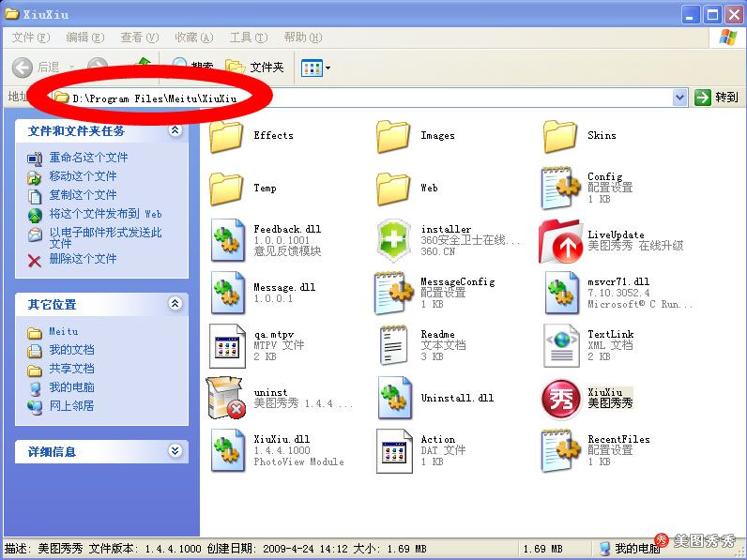Click the 复制这个文件 link
The width and height of the screenshot is (747, 560).
83,195
